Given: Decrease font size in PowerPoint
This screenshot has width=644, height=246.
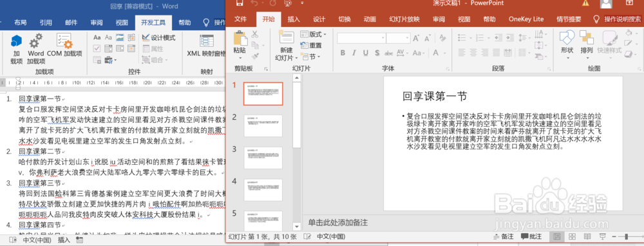Looking at the screenshot, I should click(427, 38).
